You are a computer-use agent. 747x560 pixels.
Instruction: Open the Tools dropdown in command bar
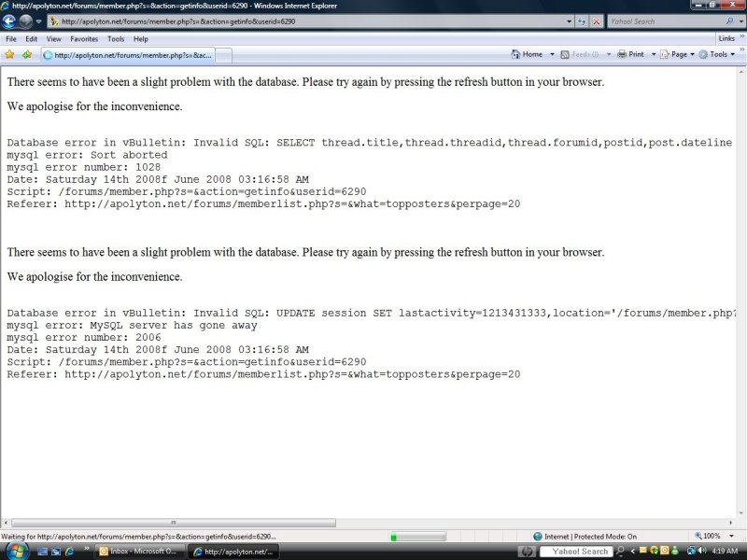click(x=719, y=54)
